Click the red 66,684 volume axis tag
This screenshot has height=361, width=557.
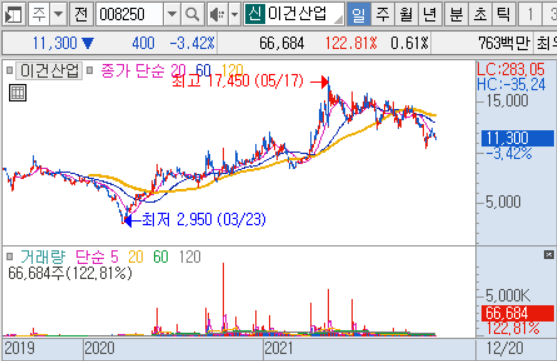[x=517, y=313]
